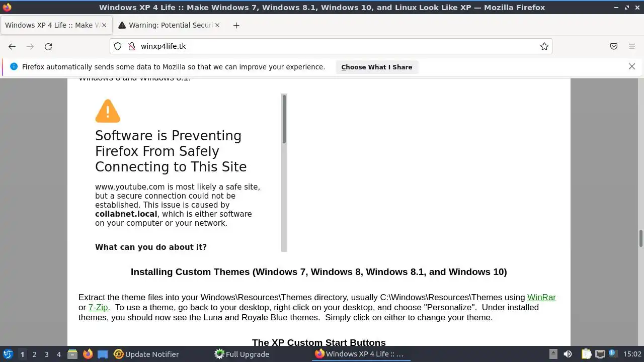Image resolution: width=644 pixels, height=362 pixels.
Task: Switch to the Windows XP 4 Life tab
Action: 56,25
